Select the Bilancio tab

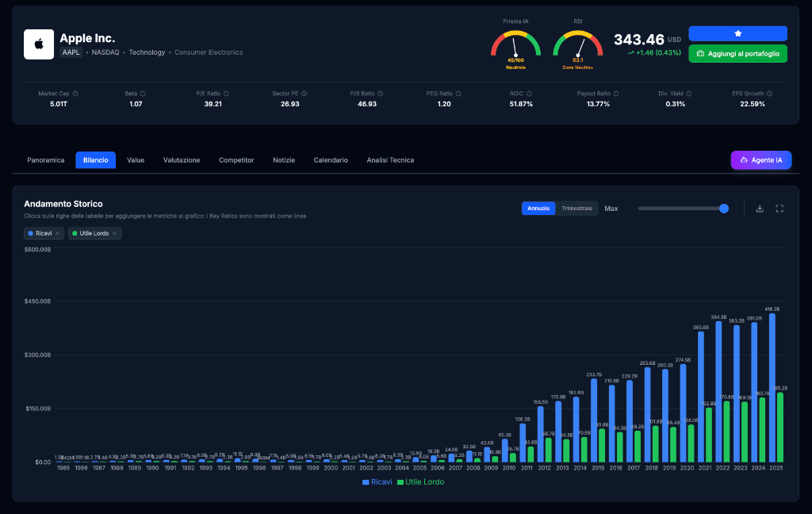pos(96,160)
